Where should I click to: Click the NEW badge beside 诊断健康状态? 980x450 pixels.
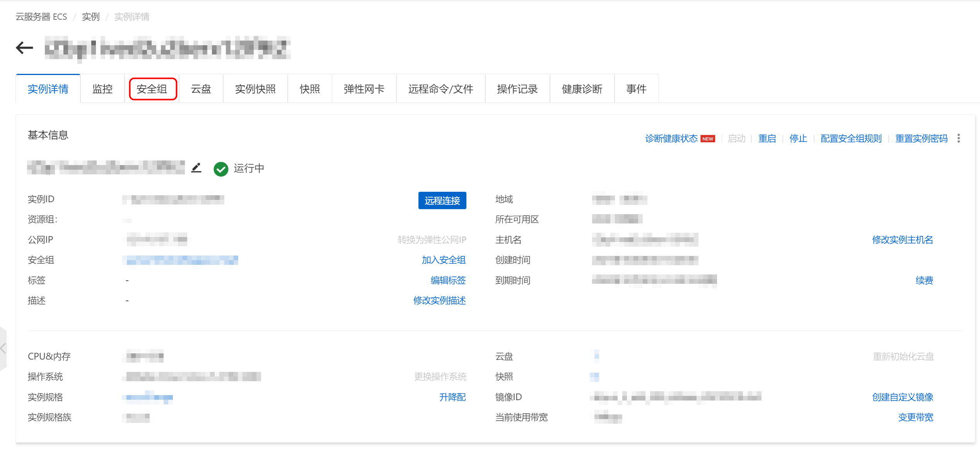(x=708, y=139)
